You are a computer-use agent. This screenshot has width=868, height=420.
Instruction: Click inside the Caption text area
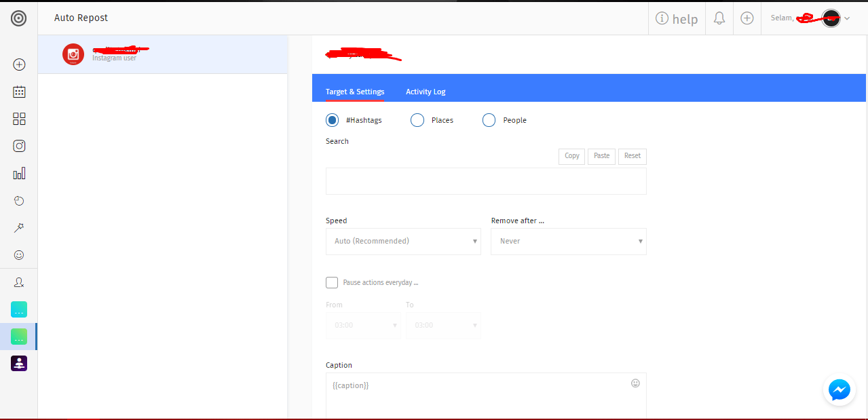[x=486, y=396]
